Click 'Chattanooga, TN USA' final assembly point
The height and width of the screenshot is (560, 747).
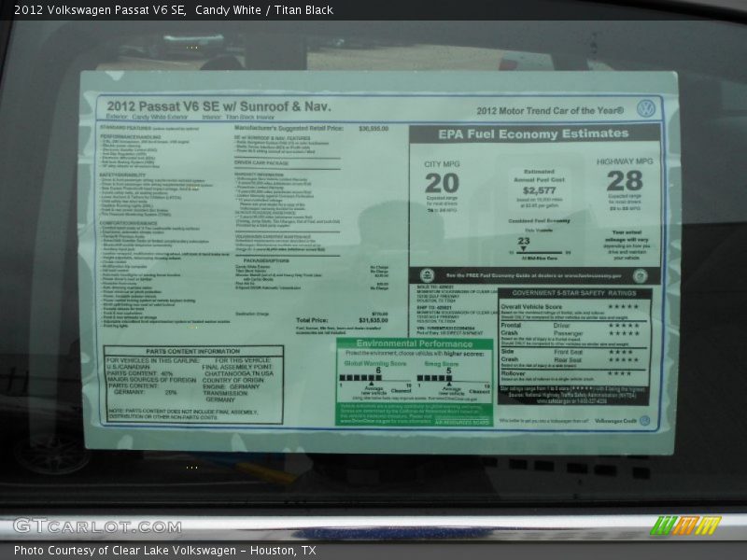point(239,374)
